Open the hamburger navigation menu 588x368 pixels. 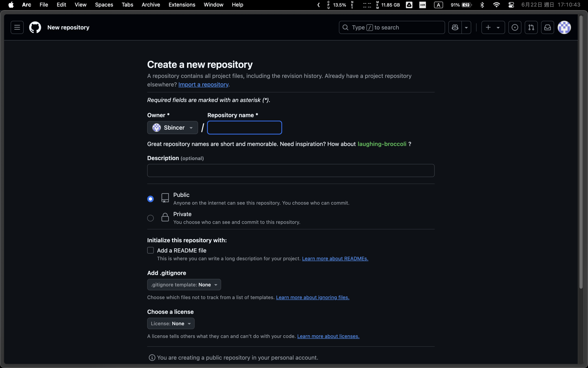[17, 28]
